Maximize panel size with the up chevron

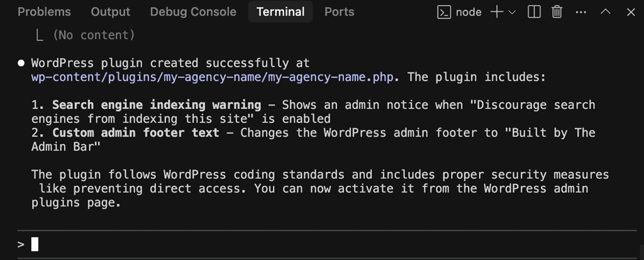pos(606,13)
